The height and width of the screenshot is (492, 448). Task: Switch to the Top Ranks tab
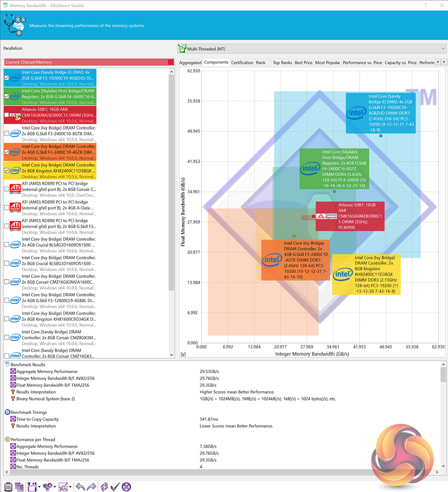[282, 62]
